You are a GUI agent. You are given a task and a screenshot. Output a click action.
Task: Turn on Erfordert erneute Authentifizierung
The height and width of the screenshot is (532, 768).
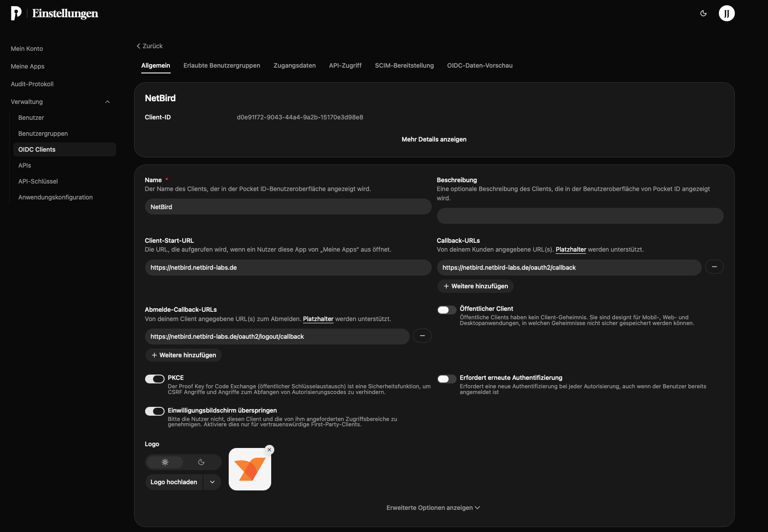tap(446, 379)
